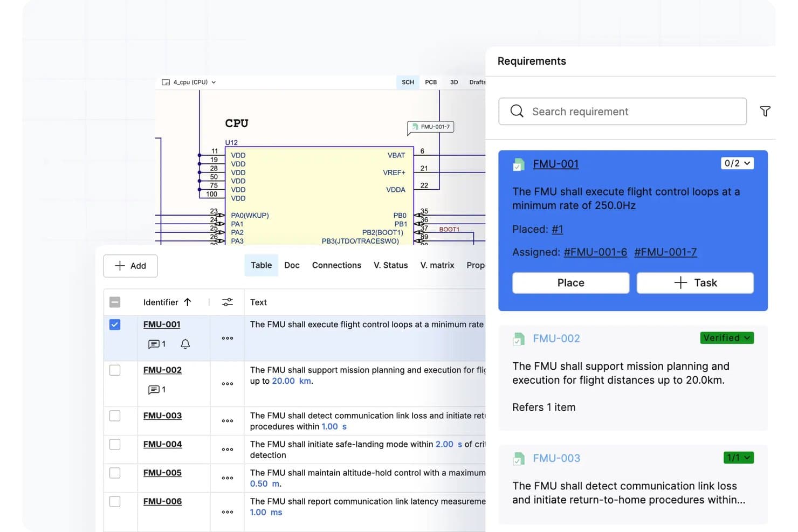This screenshot has height=532, width=798.
Task: Open the V. Status tab
Action: [390, 266]
